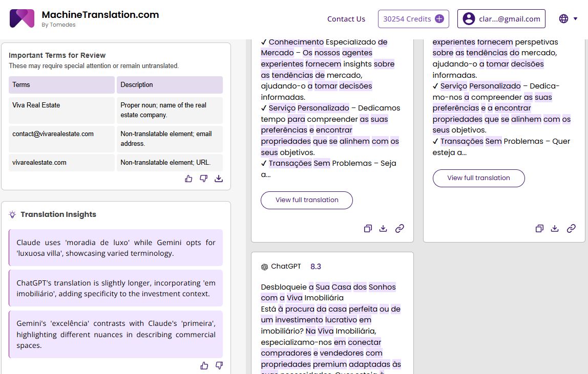This screenshot has height=374, width=588.
Task: Copy the translation ending with 'Seja a…'
Action: pos(368,229)
